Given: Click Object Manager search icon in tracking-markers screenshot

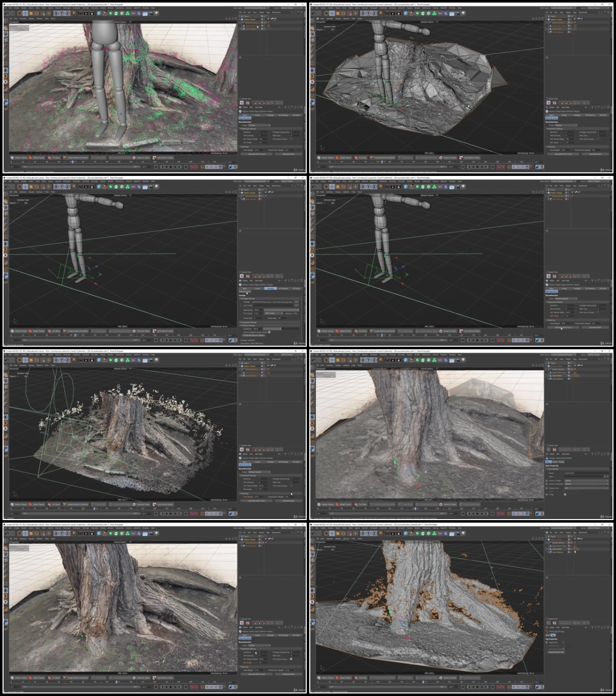Looking at the screenshot, I should 292,12.
